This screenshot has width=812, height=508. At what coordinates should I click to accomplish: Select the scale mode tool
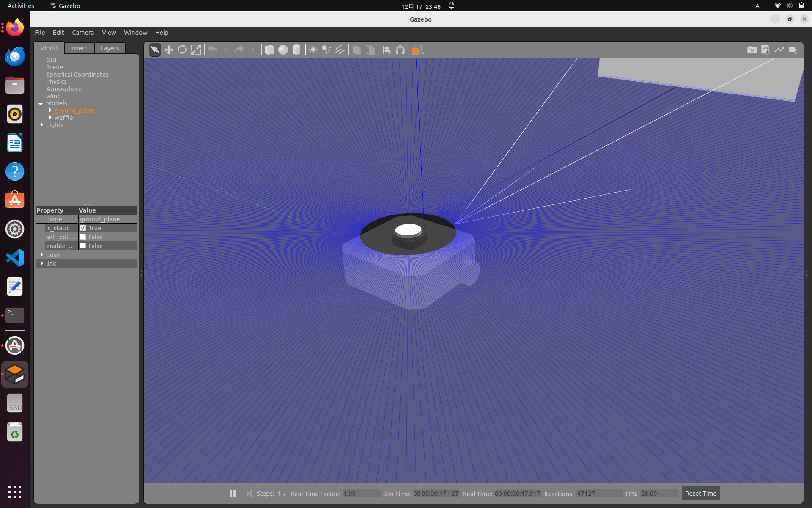(x=196, y=50)
